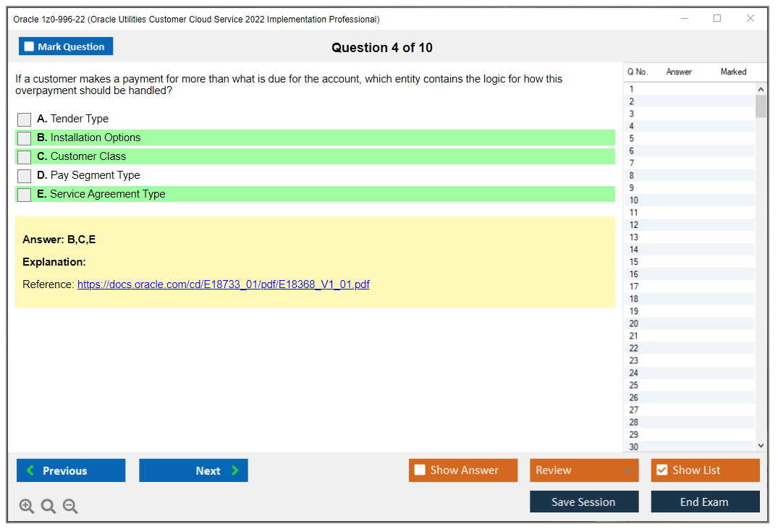Viewport: 778px width, 532px height.
Task: Click the Save Session button
Action: tap(584, 501)
